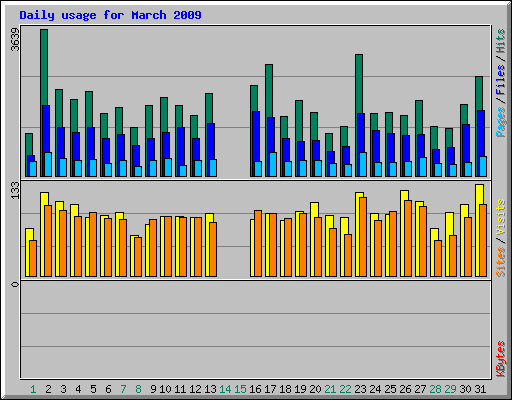Click x-axis day label 24
The image size is (512, 400).
(375, 389)
